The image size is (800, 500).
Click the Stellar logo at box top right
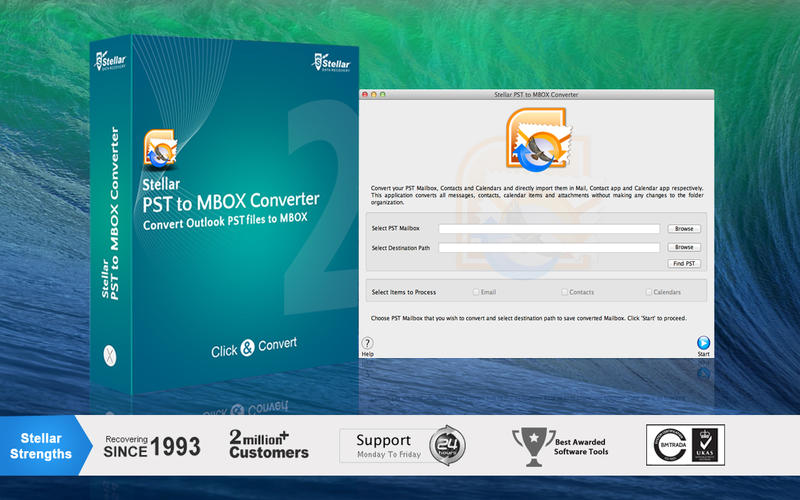coord(331,62)
